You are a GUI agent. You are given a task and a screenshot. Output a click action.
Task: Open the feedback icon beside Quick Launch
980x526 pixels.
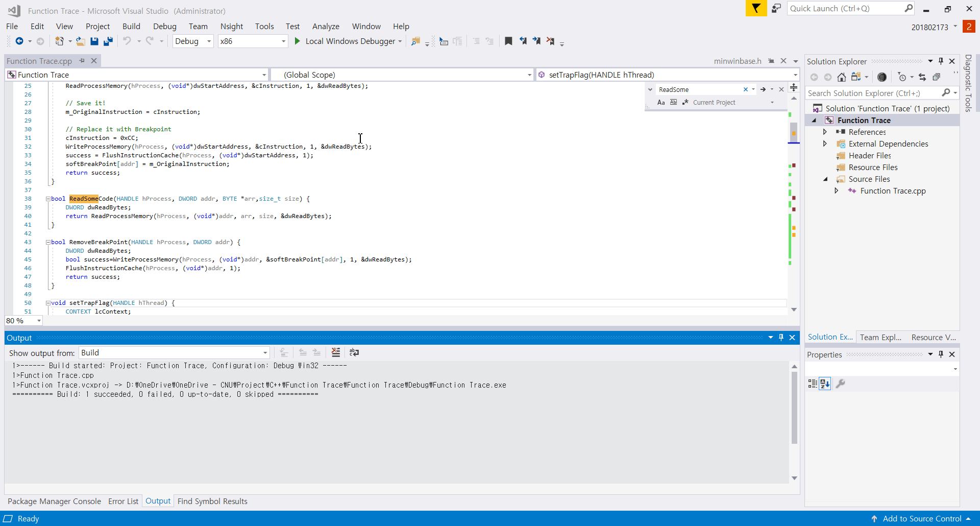click(x=776, y=8)
